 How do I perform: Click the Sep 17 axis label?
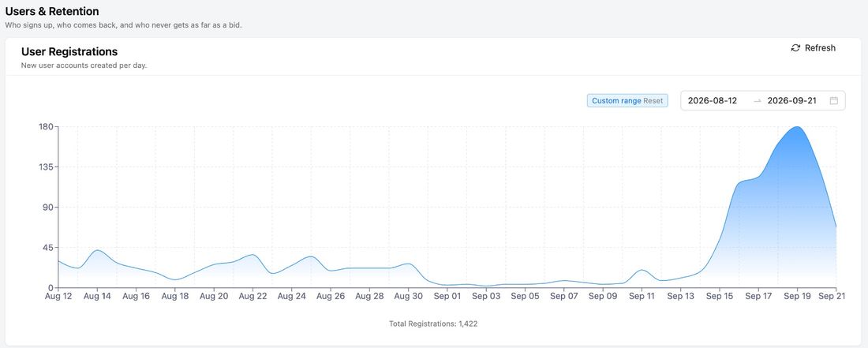[x=758, y=297]
